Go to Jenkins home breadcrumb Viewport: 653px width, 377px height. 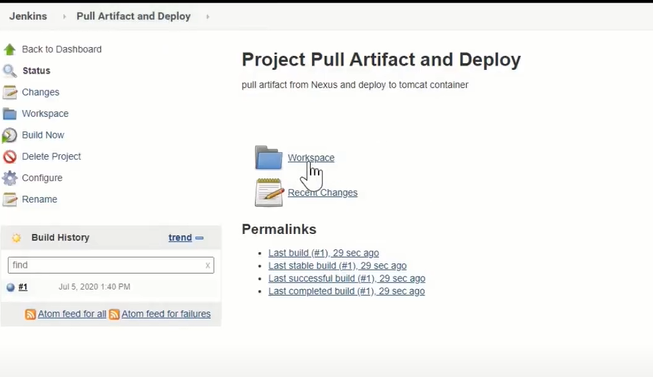(x=28, y=16)
